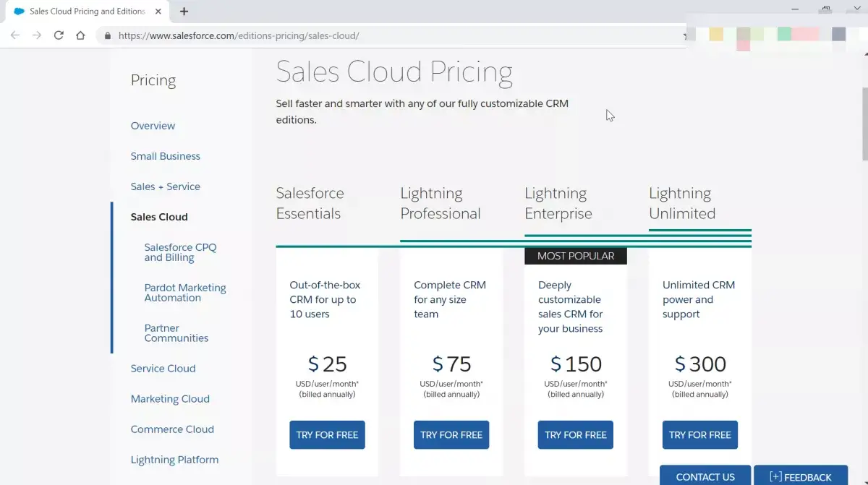Click Try For Free under Salesforce Essentials
The width and height of the screenshot is (868, 485).
pos(327,435)
